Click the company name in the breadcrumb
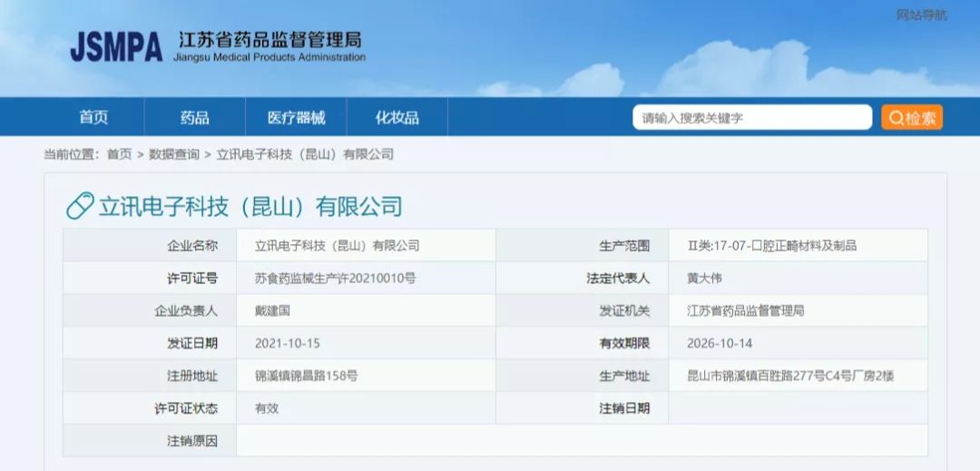 coord(305,154)
